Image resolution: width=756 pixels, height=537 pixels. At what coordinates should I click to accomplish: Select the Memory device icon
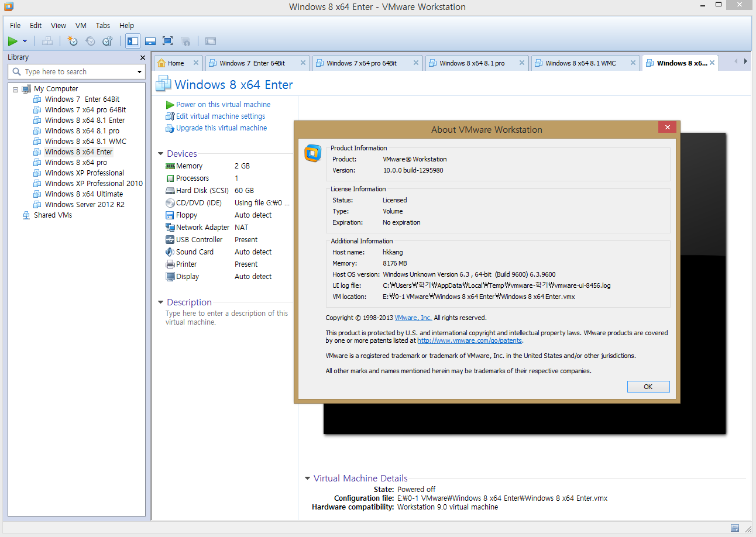point(170,166)
